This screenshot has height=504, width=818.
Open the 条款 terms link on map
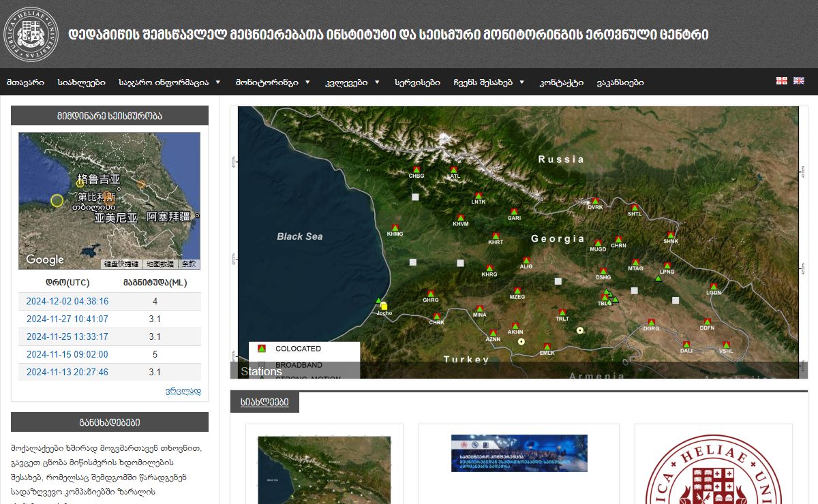click(x=189, y=264)
